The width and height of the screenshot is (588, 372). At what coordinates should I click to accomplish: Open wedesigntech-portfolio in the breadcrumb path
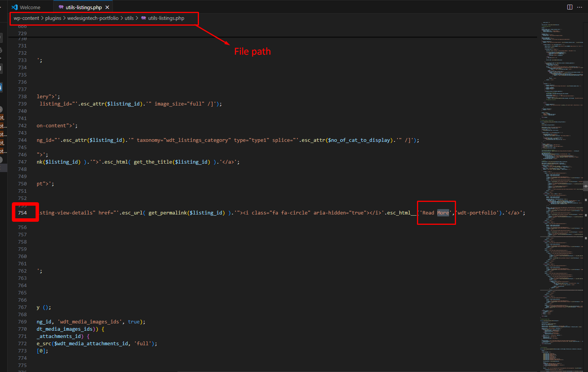(x=93, y=18)
